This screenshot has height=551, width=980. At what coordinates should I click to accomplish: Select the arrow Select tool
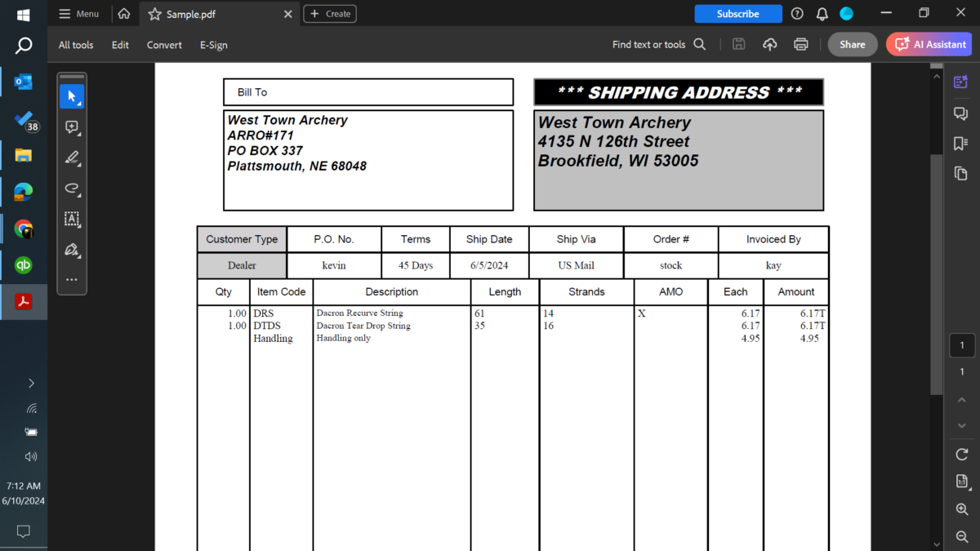72,97
